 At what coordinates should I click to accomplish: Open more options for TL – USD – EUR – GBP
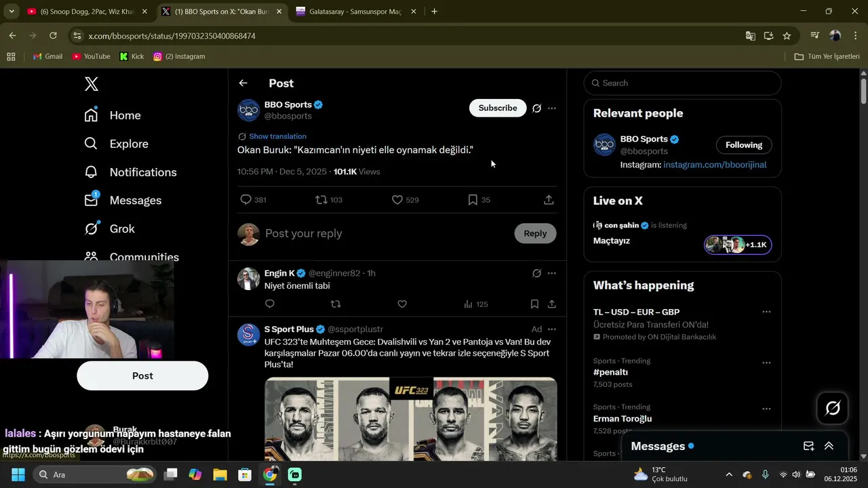tap(766, 312)
